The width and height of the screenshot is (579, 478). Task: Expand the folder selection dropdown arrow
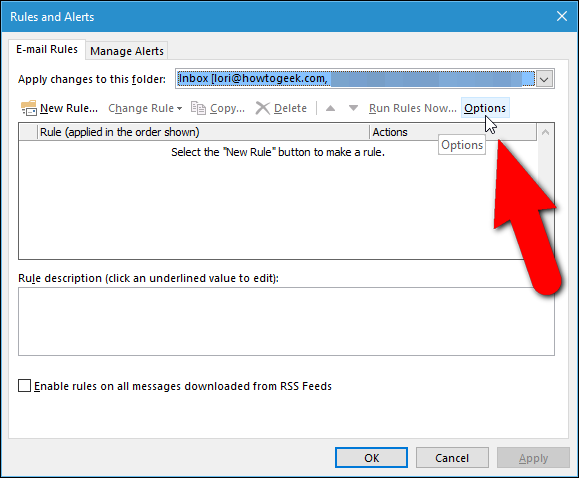click(545, 79)
